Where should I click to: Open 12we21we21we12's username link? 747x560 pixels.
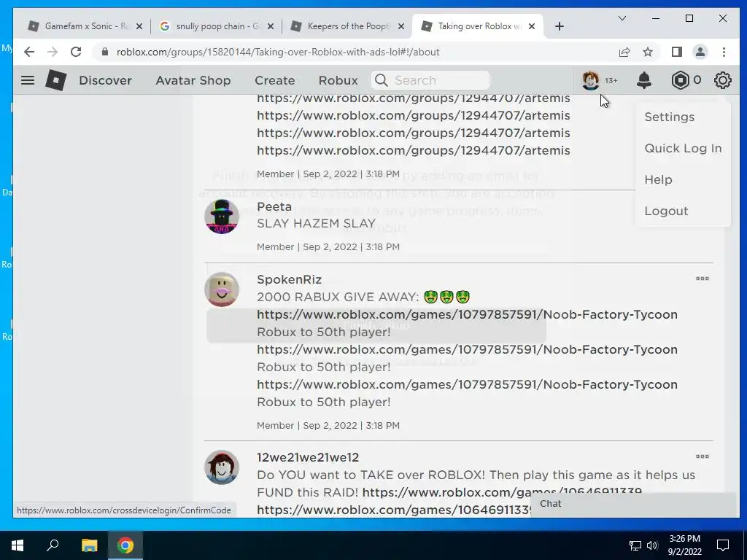[308, 457]
